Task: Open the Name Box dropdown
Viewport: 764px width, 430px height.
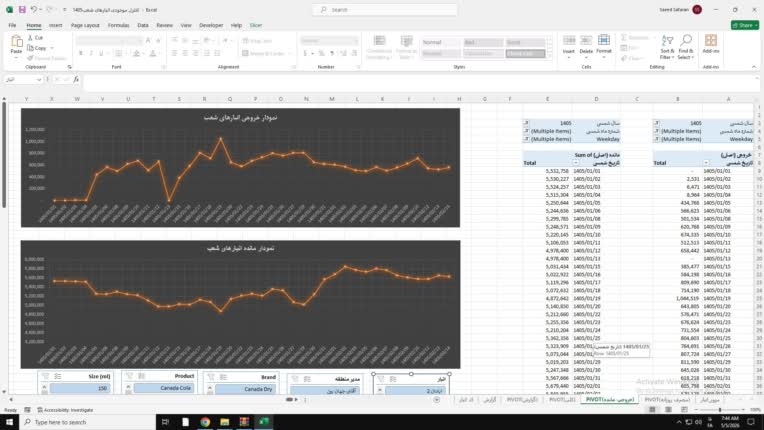Action: click(39, 79)
